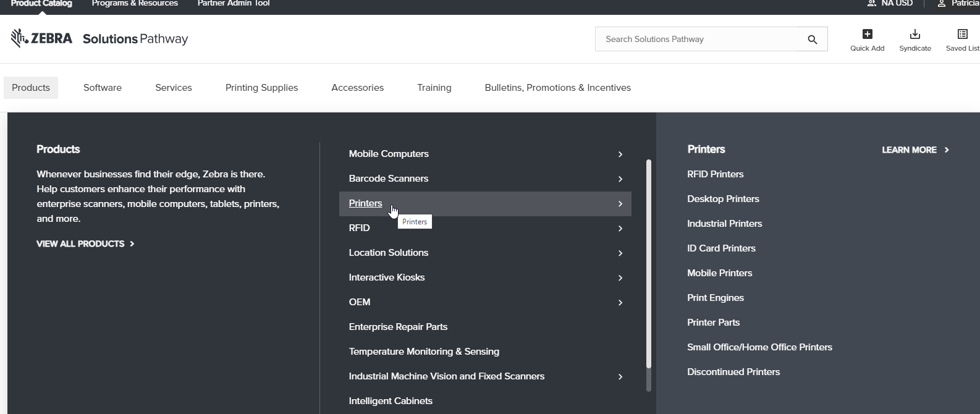The height and width of the screenshot is (414, 980).
Task: Open the Software menu
Action: [103, 88]
